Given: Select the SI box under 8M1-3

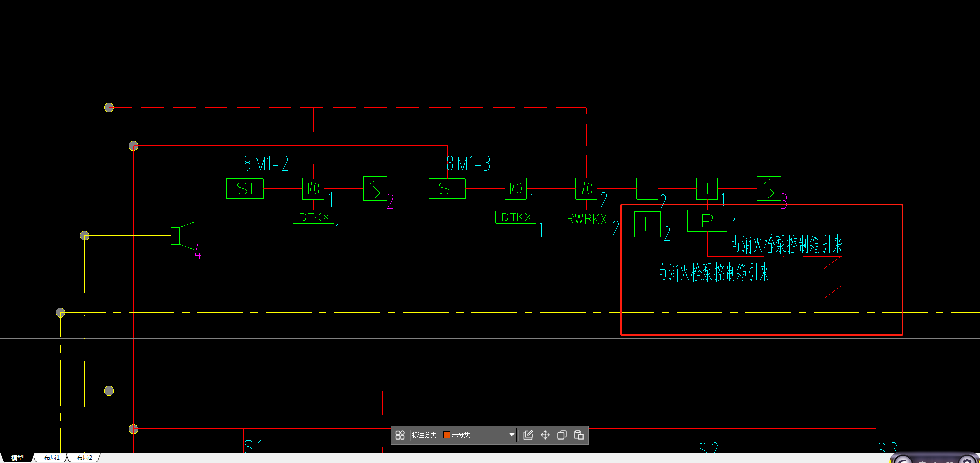Looking at the screenshot, I should (447, 188).
